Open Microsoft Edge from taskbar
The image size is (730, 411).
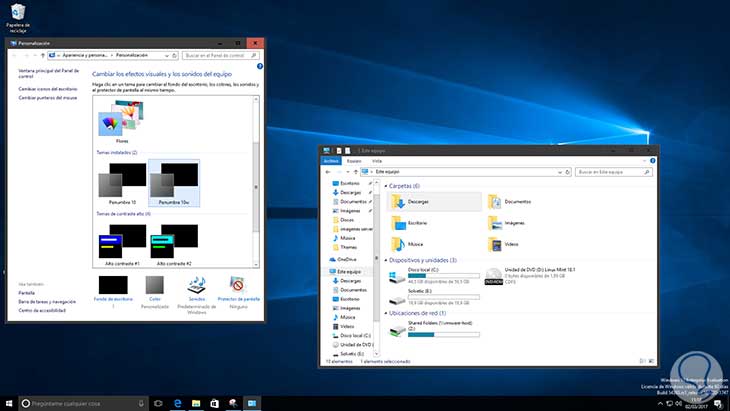coord(177,403)
